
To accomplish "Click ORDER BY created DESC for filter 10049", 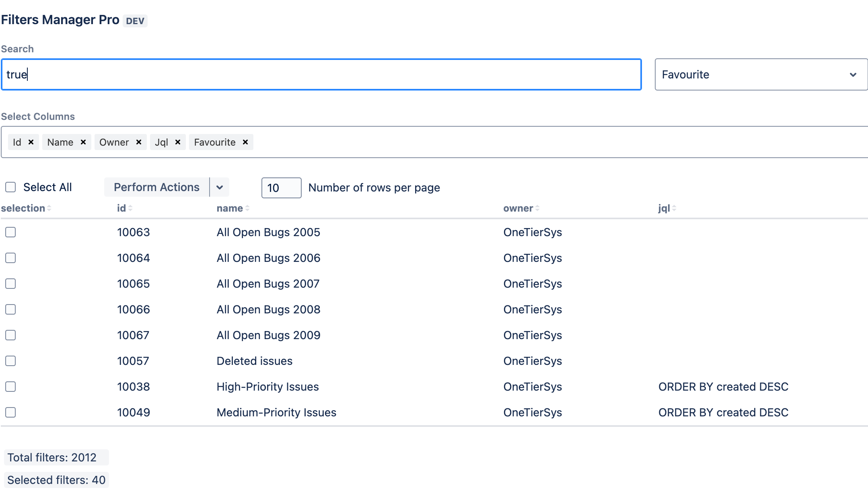I will (723, 412).
